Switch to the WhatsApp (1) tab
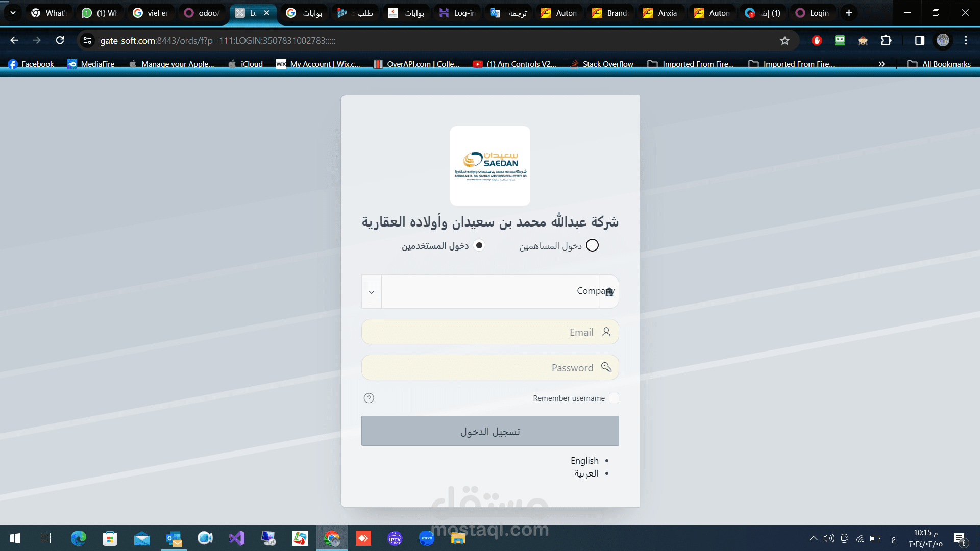The image size is (980, 551). pos(100,13)
